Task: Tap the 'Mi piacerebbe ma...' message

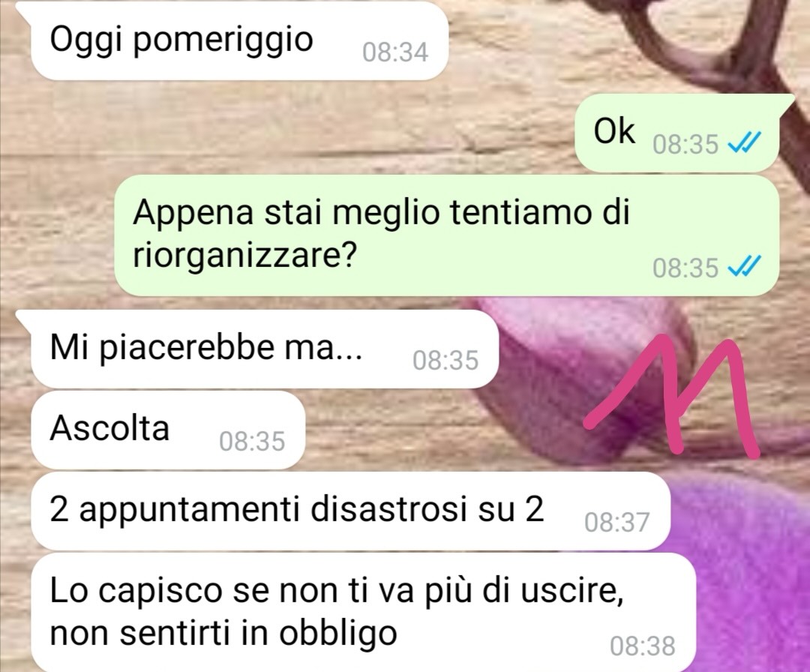Action: pos(265,349)
